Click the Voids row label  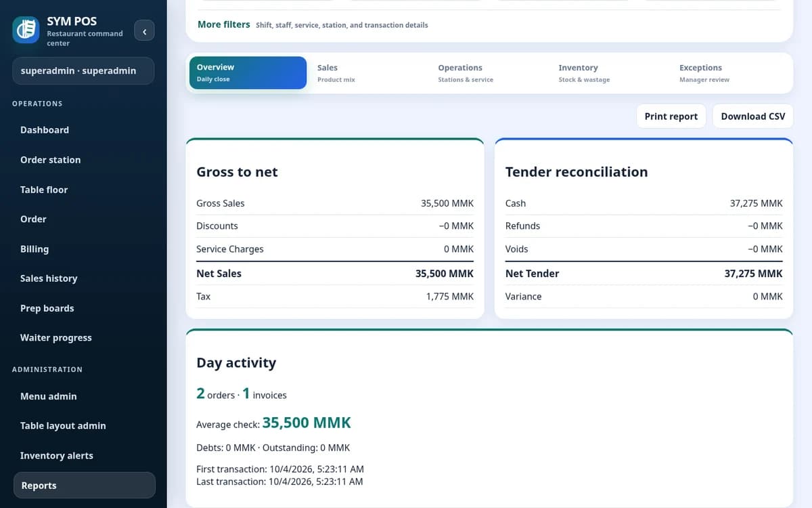click(517, 249)
